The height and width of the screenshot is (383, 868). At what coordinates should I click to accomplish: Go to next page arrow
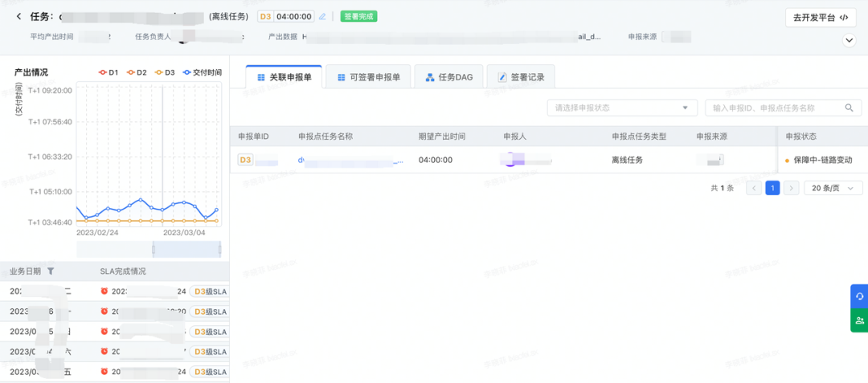pos(792,188)
